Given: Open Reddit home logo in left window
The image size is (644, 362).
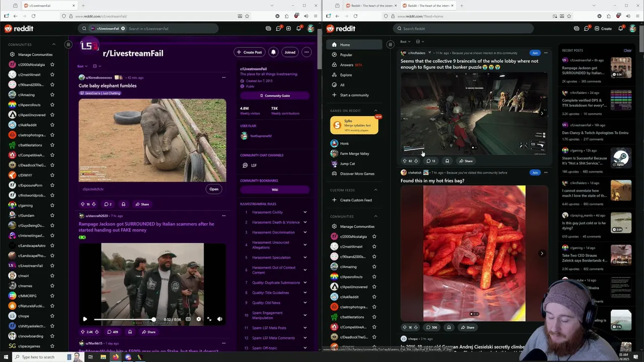Looking at the screenshot, I should click(x=19, y=29).
